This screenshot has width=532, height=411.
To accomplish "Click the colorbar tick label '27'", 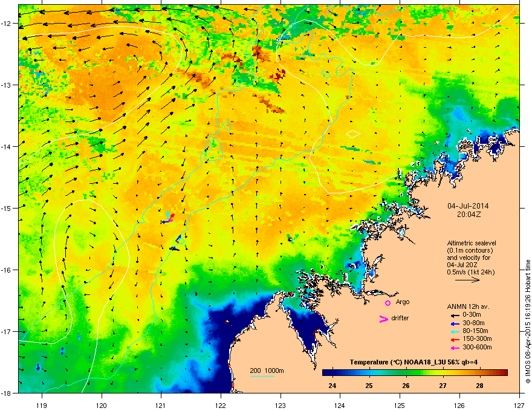I will point(443,386).
